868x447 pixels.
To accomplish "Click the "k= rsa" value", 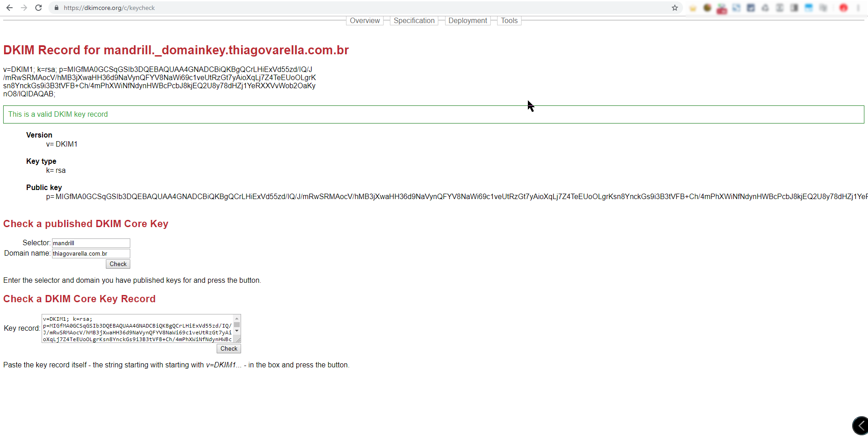I will pyautogui.click(x=56, y=170).
